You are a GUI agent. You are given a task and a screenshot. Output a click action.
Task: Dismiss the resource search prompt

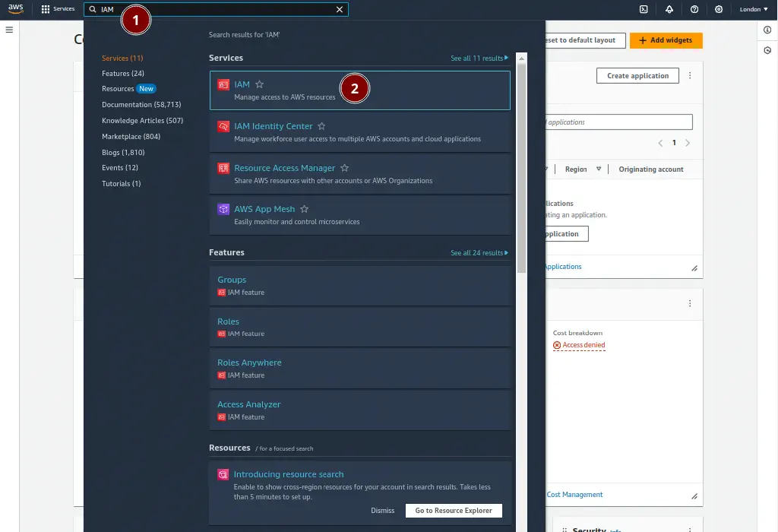[383, 511]
